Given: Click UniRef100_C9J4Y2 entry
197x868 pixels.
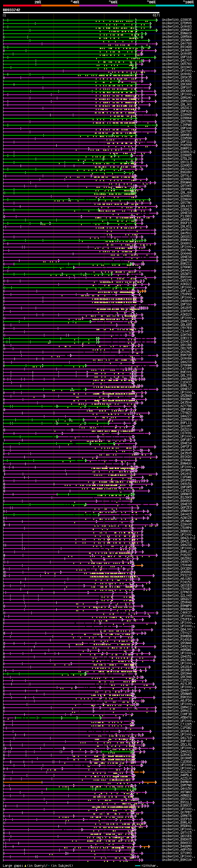Looking at the screenshot, I should tap(177, 332).
